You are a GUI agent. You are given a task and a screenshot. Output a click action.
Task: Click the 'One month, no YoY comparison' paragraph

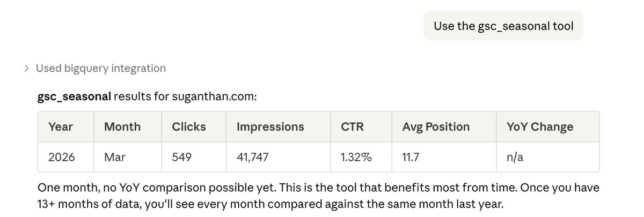coord(318,196)
